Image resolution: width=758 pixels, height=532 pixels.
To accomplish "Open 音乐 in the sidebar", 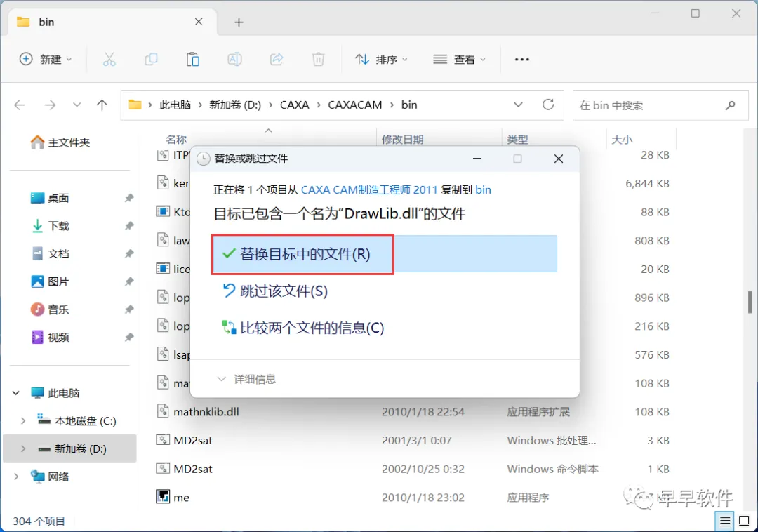I will tap(51, 310).
